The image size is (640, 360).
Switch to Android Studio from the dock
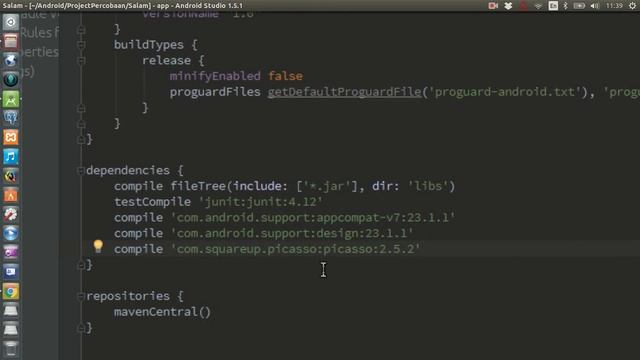[x=11, y=99]
